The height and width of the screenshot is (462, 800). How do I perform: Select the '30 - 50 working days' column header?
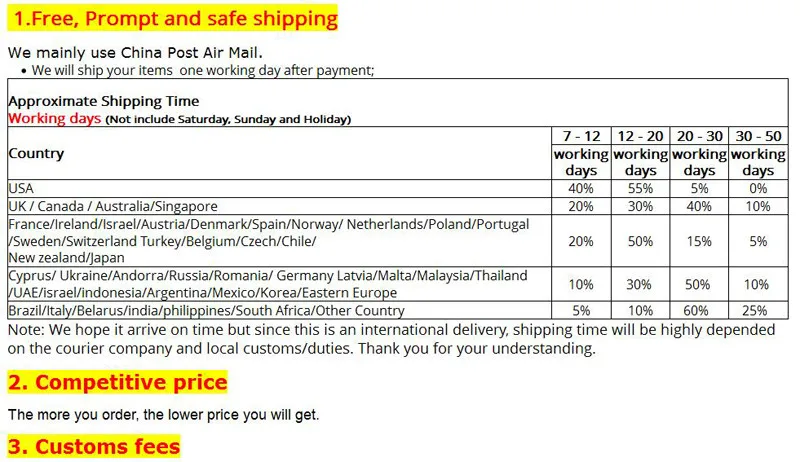point(758,153)
